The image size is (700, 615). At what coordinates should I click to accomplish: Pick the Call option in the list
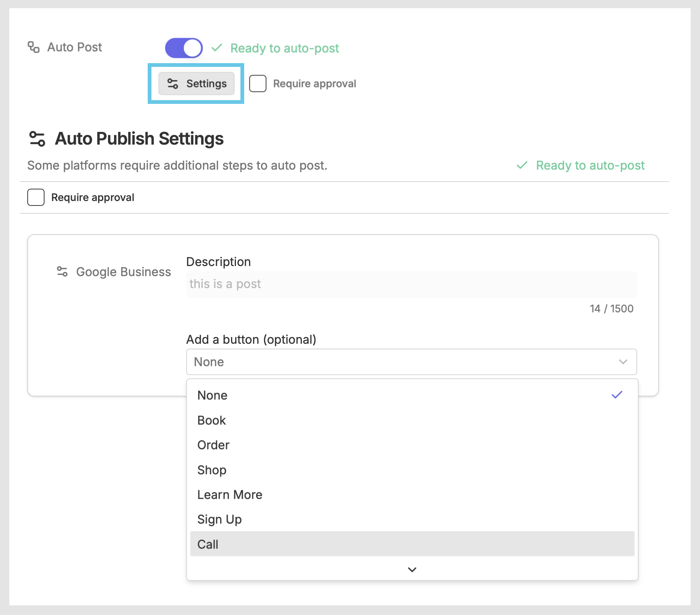(x=208, y=544)
